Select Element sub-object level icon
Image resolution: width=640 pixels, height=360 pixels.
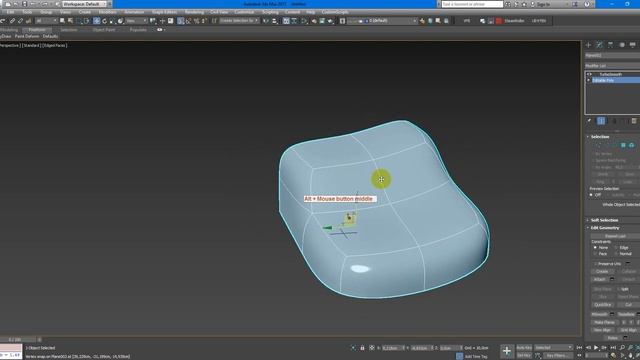click(631, 145)
